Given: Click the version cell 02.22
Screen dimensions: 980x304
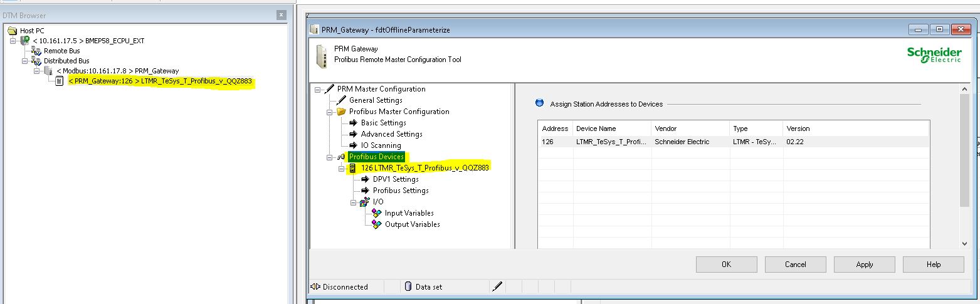Looking at the screenshot, I should (856, 142).
